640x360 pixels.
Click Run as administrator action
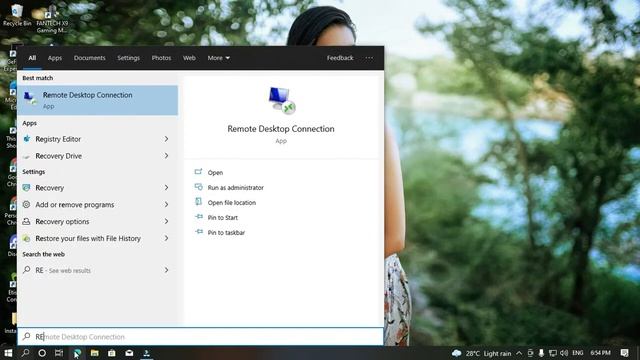[236, 188]
